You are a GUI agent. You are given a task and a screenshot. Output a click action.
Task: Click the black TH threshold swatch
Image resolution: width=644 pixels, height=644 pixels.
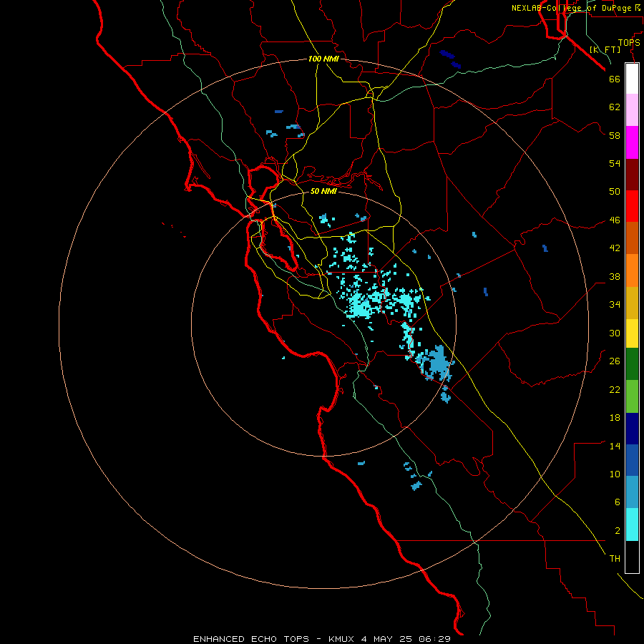(632, 557)
